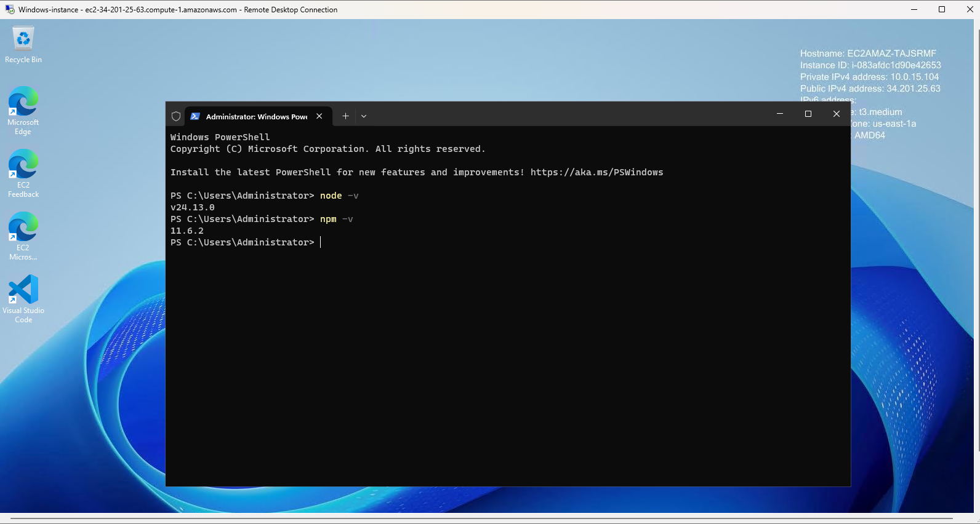Screen dimensions: 980x524
Task: Maximize the Windows Terminal window
Action: pyautogui.click(x=808, y=114)
